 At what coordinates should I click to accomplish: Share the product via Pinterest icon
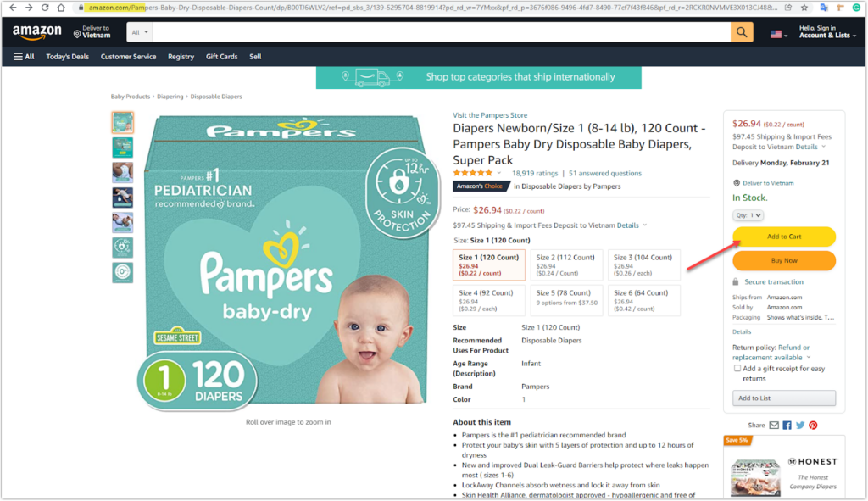click(813, 426)
